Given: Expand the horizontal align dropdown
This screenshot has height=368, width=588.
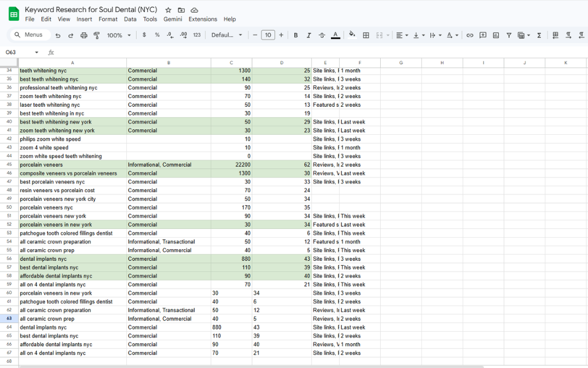Looking at the screenshot, I should 401,35.
